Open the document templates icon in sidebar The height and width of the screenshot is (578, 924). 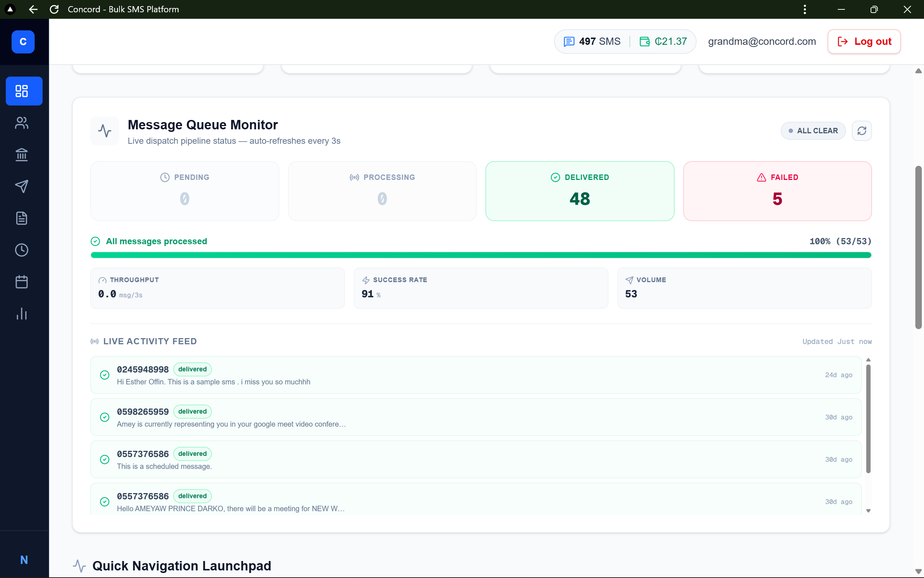click(22, 218)
